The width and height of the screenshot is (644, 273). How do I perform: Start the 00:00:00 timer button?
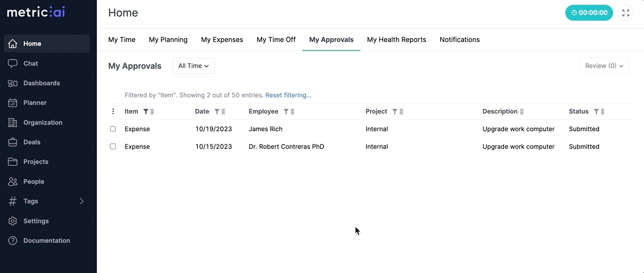tap(589, 13)
